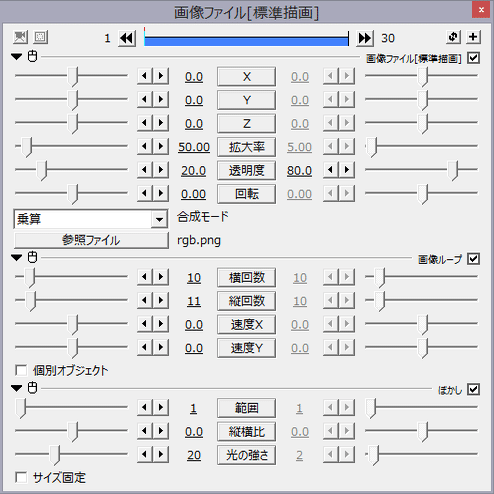494x494 pixels.
Task: Disable the 画像ループ effect checkbox
Action: click(473, 259)
